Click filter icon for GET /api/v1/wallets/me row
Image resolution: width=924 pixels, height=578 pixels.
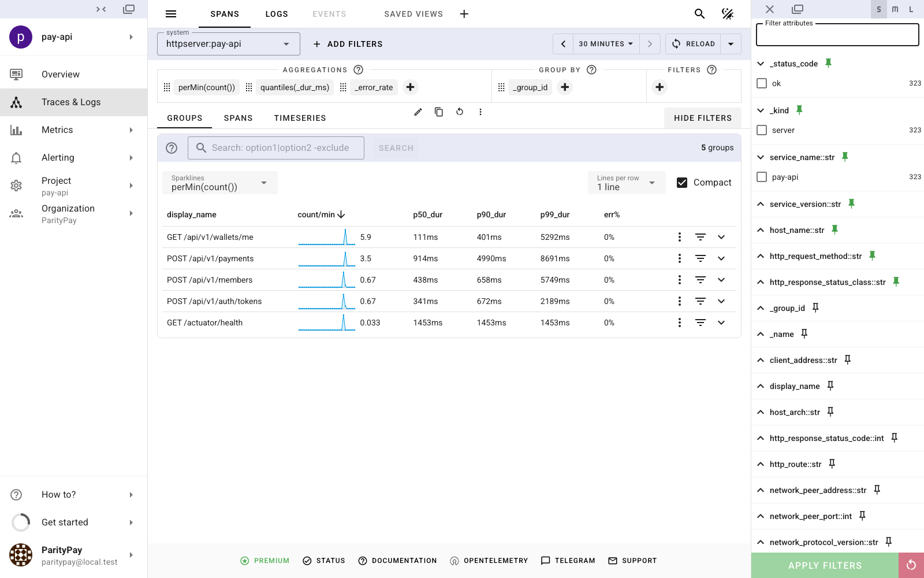[701, 237]
